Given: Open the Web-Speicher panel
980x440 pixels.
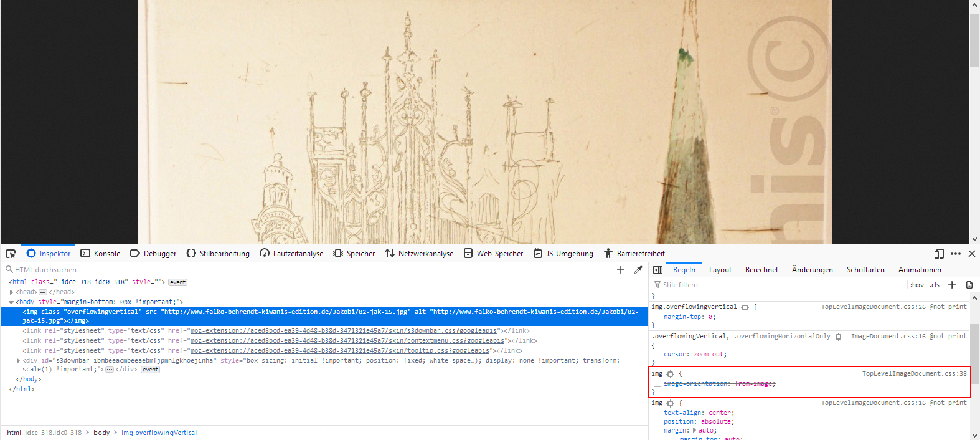Looking at the screenshot, I should (x=493, y=254).
